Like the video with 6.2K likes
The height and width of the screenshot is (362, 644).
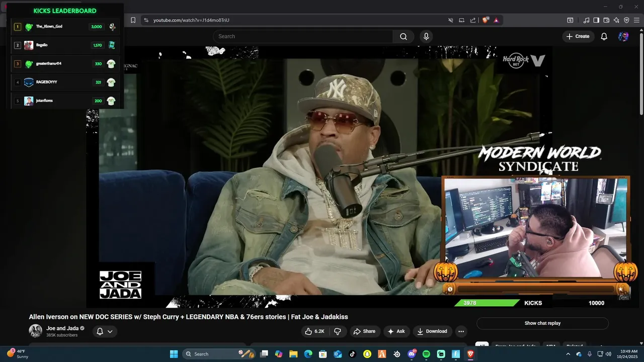pyautogui.click(x=314, y=331)
